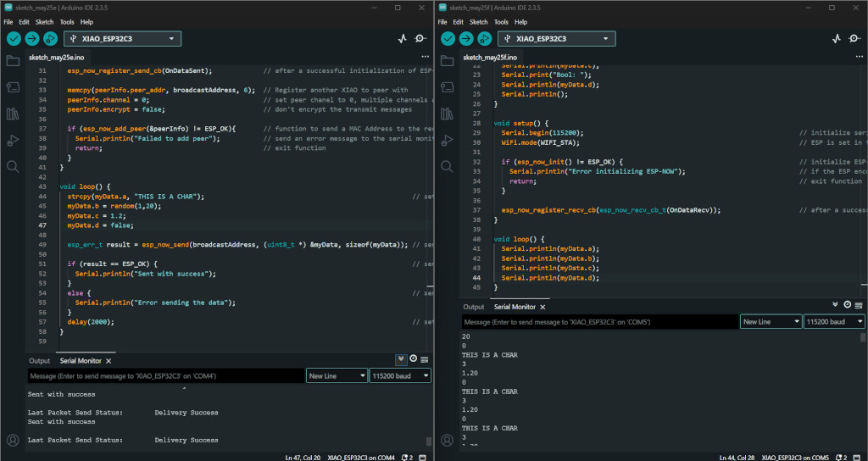Screen dimensions: 868x461
Task: Open 115200 baud dropdown in left Serial Monitor
Action: [x=400, y=375]
